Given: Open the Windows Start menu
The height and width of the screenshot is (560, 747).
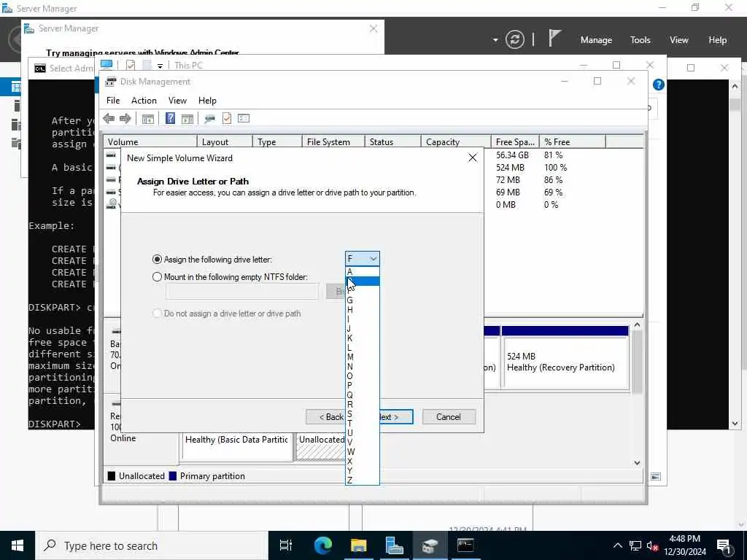Looking at the screenshot, I should pyautogui.click(x=18, y=545).
